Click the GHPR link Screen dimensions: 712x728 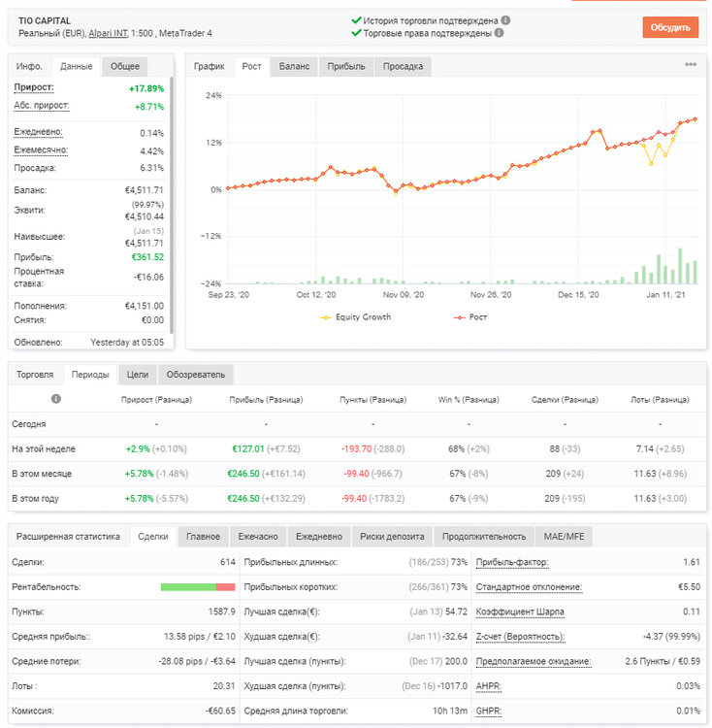(x=489, y=711)
